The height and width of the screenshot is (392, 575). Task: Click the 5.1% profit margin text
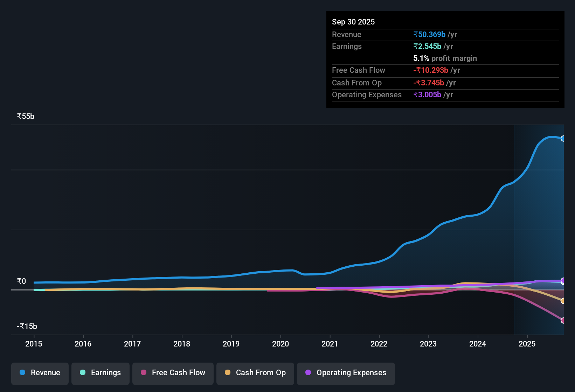pos(445,58)
